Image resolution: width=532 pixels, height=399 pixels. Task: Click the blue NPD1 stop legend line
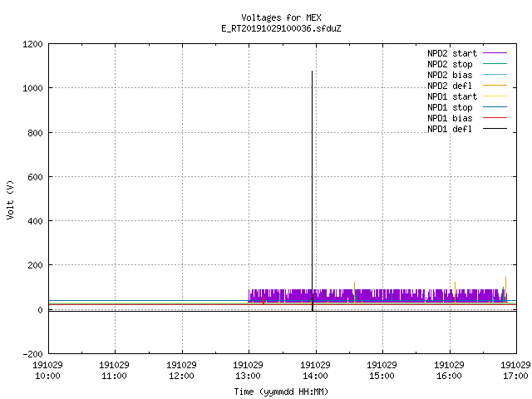495,107
